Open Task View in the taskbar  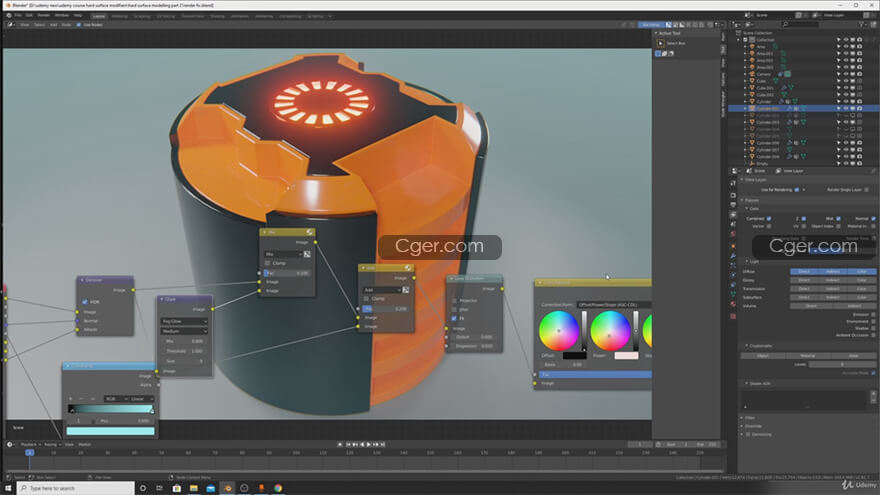pos(159,488)
